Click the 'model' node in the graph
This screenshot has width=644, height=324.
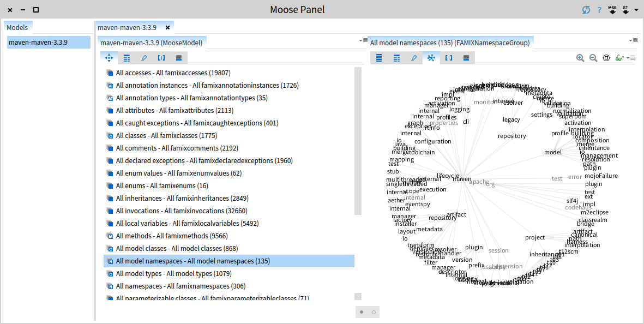coord(553,152)
